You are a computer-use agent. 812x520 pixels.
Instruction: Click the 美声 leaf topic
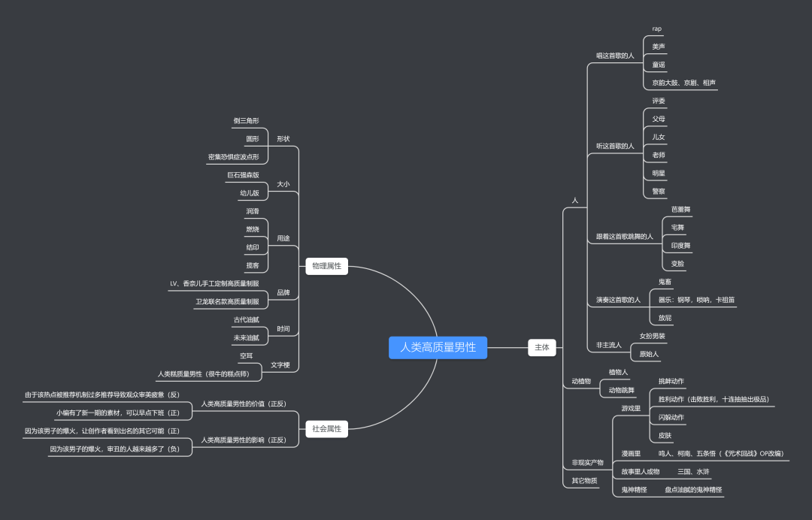(x=658, y=47)
